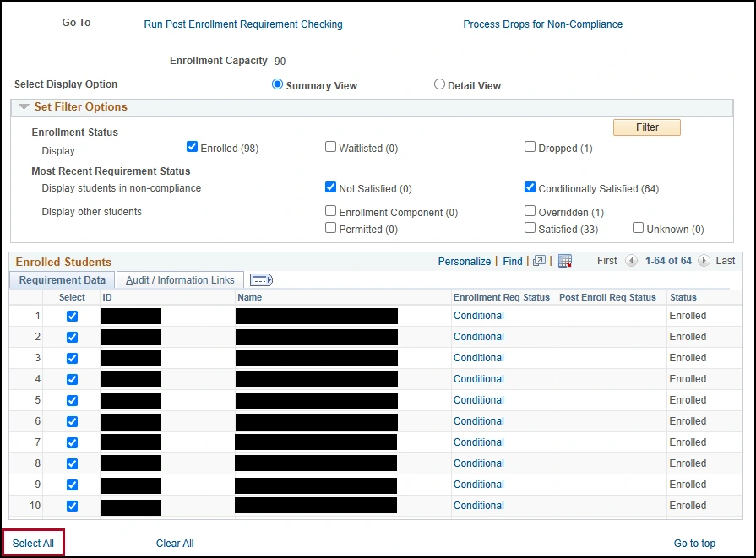Viewport: 756px width, 558px height.
Task: Deselect student row 5 checkbox
Action: point(72,400)
